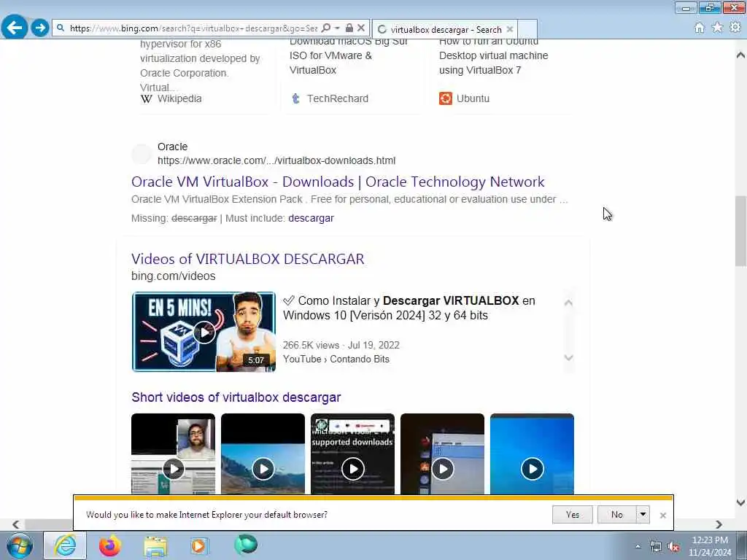Click 'YouTube › Contando Bits' source text
This screenshot has height=560, width=747.
coord(336,359)
